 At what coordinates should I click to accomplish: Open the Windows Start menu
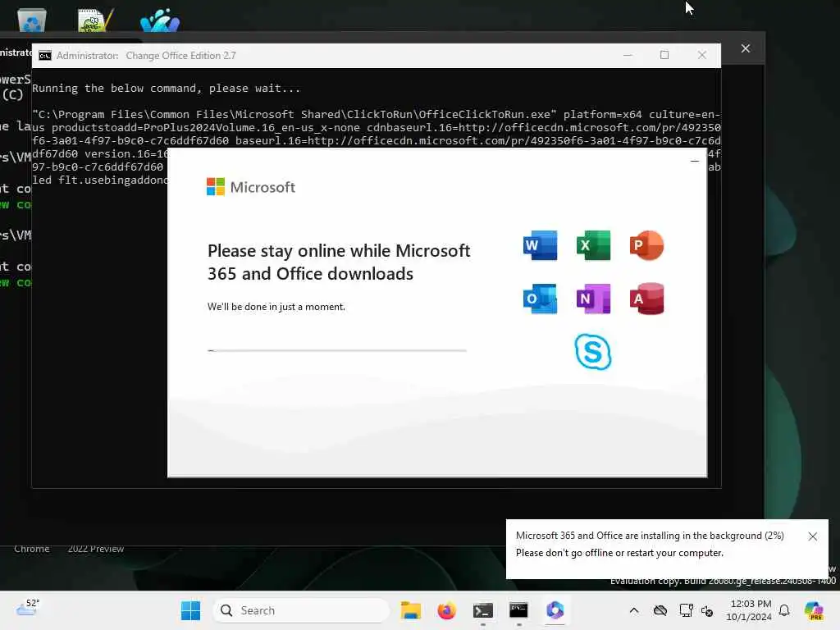(x=190, y=610)
